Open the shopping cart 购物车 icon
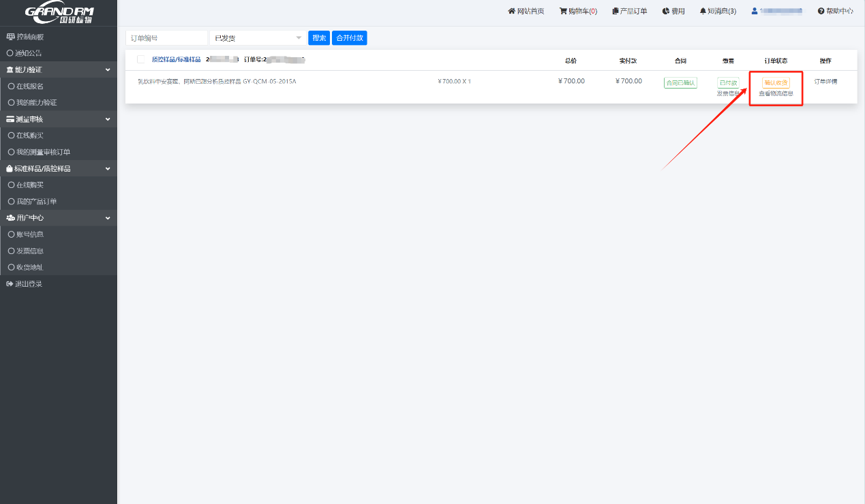This screenshot has height=504, width=865. click(x=563, y=12)
